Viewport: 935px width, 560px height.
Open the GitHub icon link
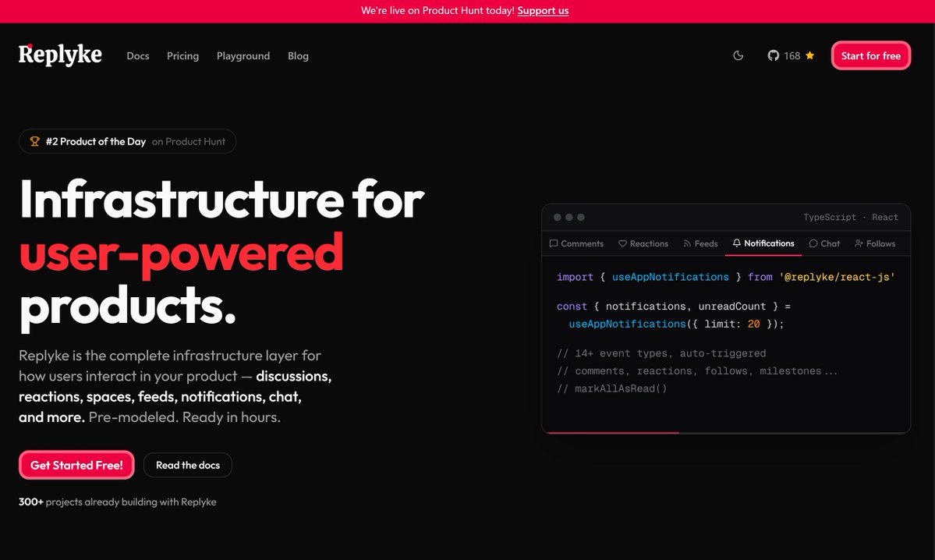point(774,55)
